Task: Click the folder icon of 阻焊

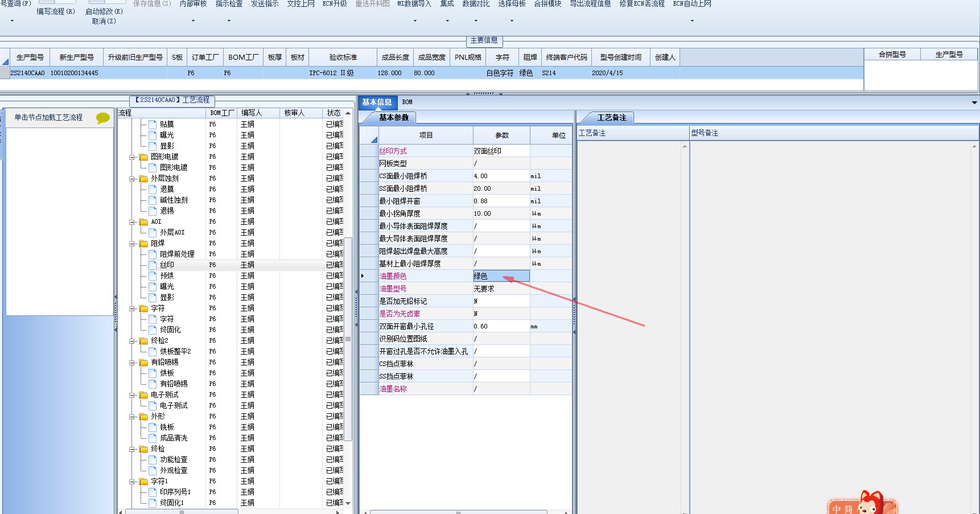Action: (143, 243)
